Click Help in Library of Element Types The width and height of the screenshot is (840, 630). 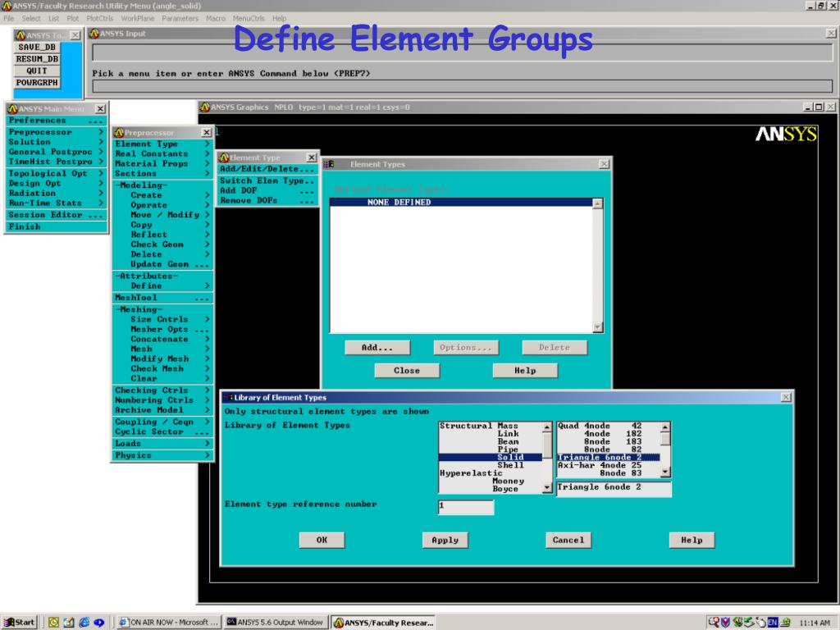(692, 541)
